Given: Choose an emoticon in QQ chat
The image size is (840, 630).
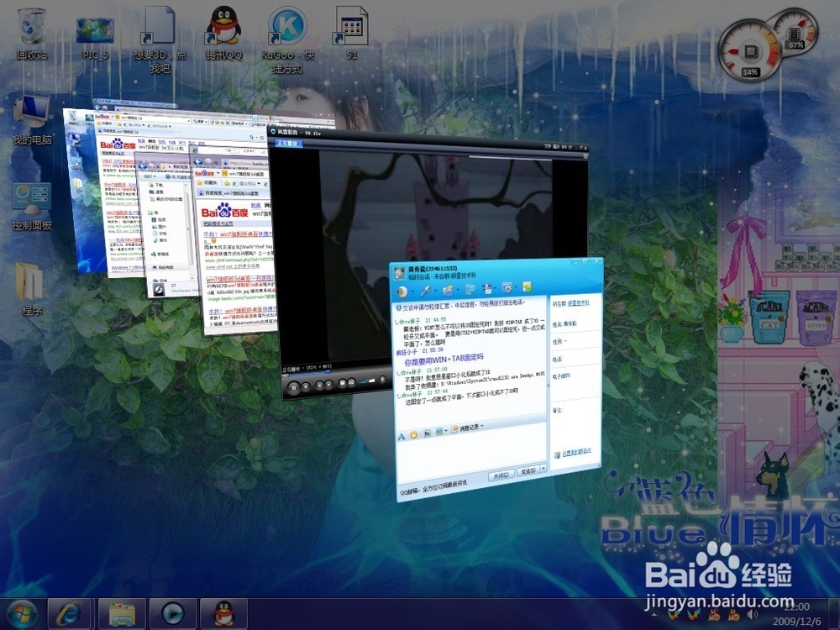Looking at the screenshot, I should pos(413,434).
